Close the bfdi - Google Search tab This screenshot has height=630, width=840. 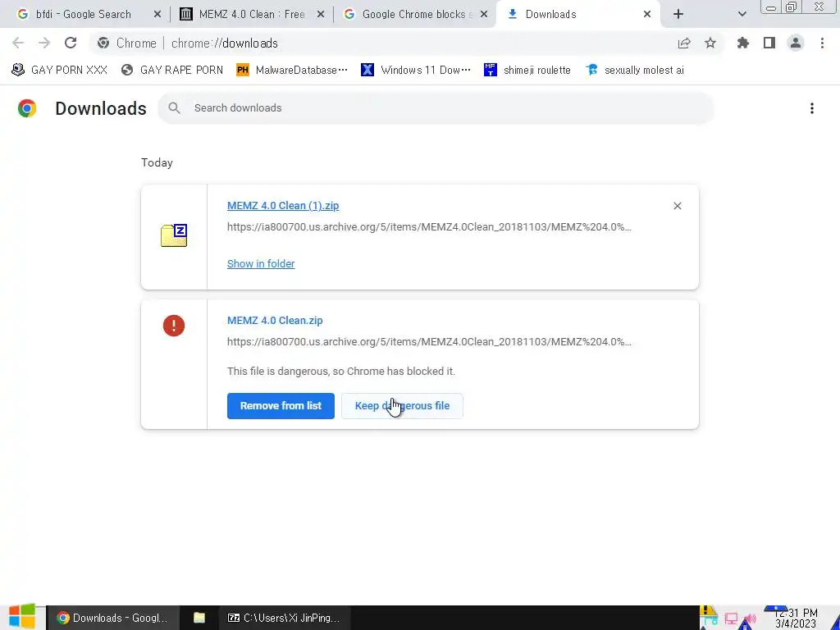pos(157,15)
